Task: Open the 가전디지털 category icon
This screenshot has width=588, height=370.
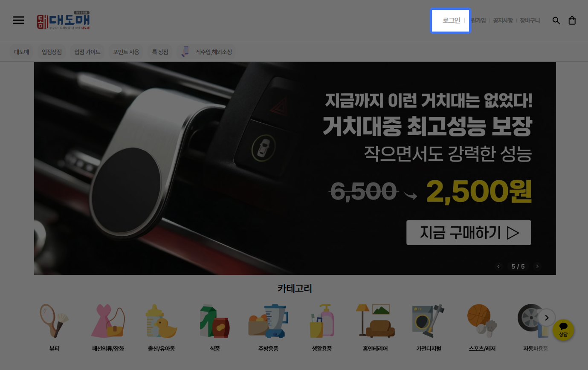Action: coord(429,321)
